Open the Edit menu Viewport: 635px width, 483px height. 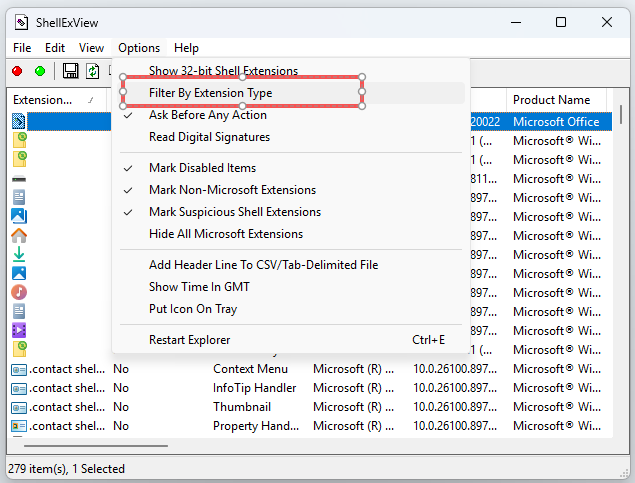point(55,48)
